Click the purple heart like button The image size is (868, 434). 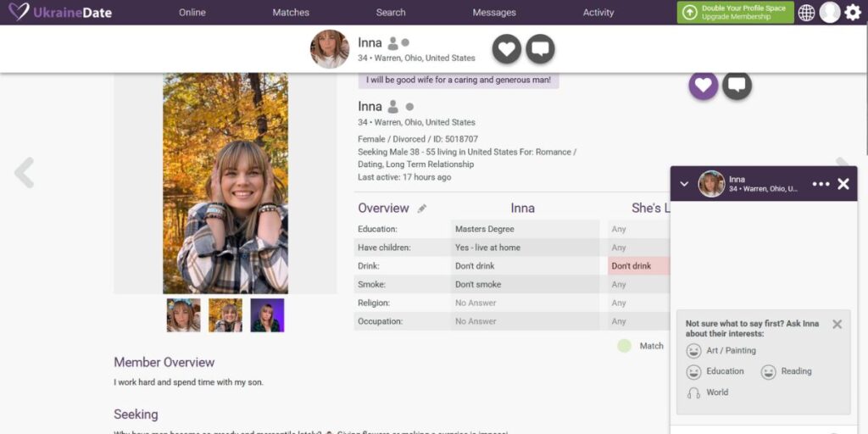(x=703, y=86)
